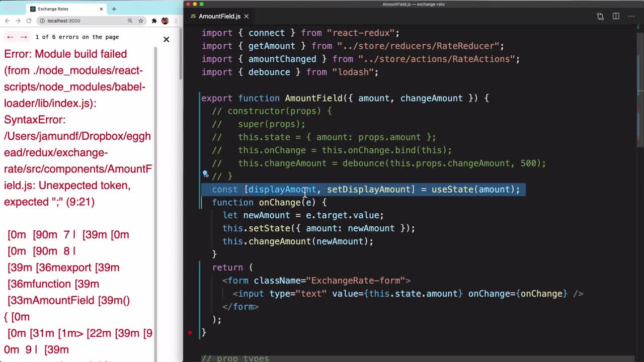
Task: Open a new Chrome tab
Action: pos(114,9)
